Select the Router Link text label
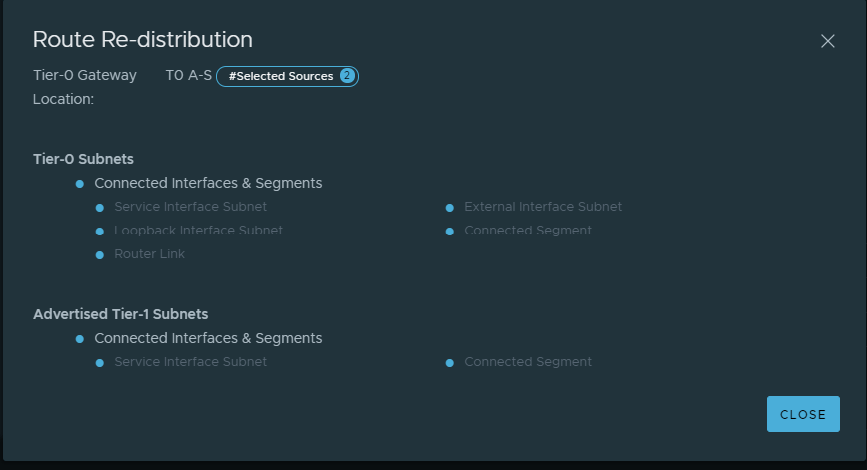 pos(149,254)
